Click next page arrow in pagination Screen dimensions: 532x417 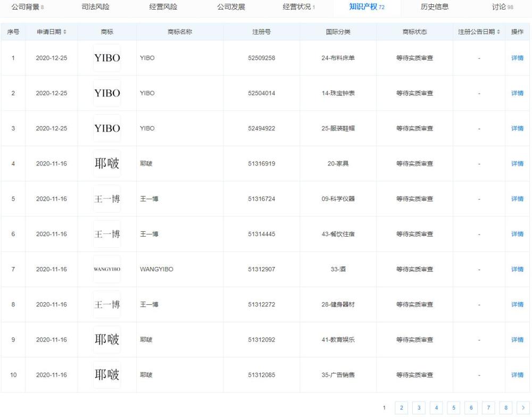click(x=523, y=408)
